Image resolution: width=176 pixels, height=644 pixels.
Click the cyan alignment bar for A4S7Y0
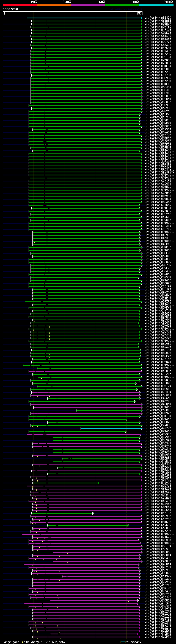[x=111, y=429]
